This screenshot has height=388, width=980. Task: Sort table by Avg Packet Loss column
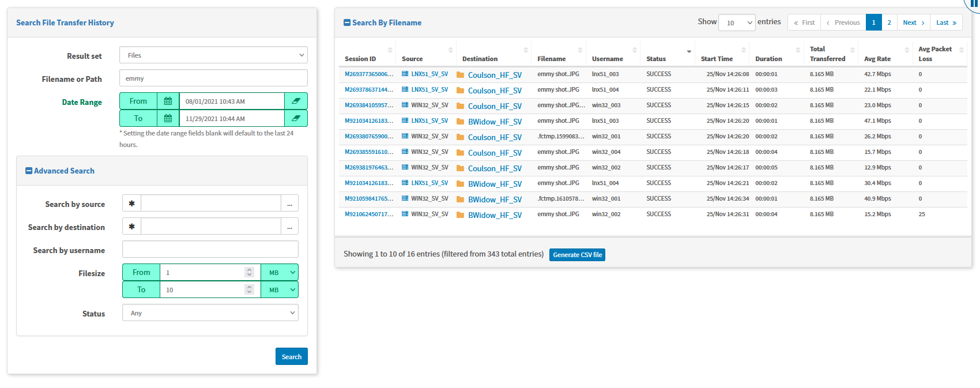(x=940, y=54)
